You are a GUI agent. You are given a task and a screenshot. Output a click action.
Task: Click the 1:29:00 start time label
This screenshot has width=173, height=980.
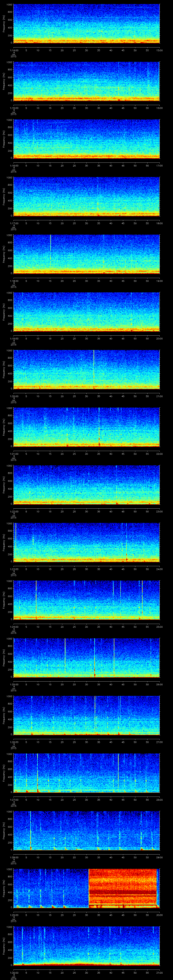[14, 915]
